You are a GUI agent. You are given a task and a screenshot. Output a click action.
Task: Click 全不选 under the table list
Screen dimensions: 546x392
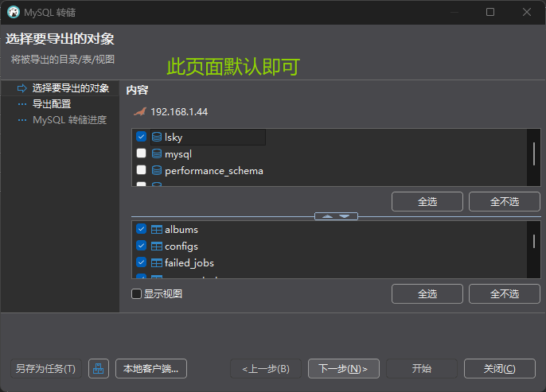point(505,294)
